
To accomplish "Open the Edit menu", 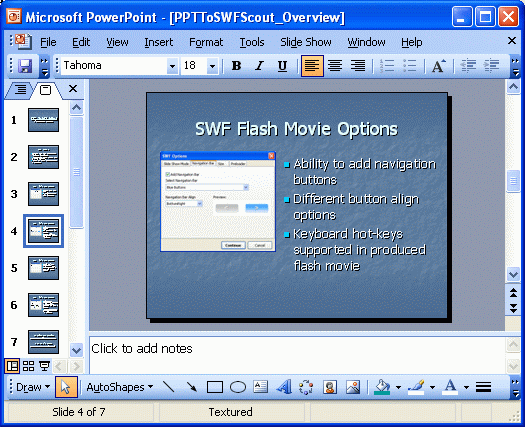I will (x=81, y=42).
